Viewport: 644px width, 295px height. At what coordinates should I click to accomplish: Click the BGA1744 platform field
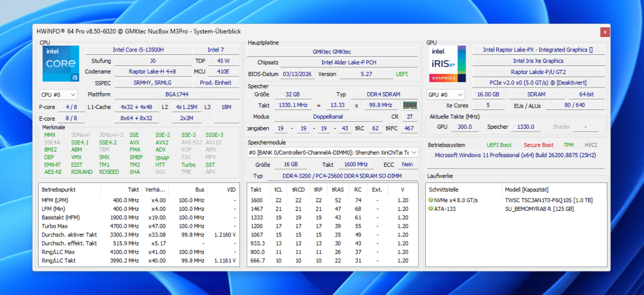pos(177,94)
